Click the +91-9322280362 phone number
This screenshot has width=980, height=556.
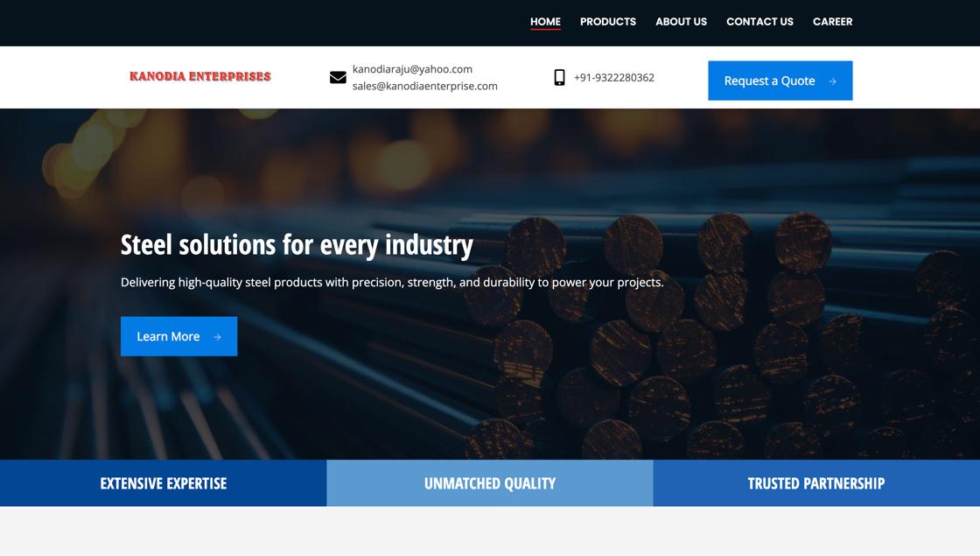pyautogui.click(x=613, y=77)
